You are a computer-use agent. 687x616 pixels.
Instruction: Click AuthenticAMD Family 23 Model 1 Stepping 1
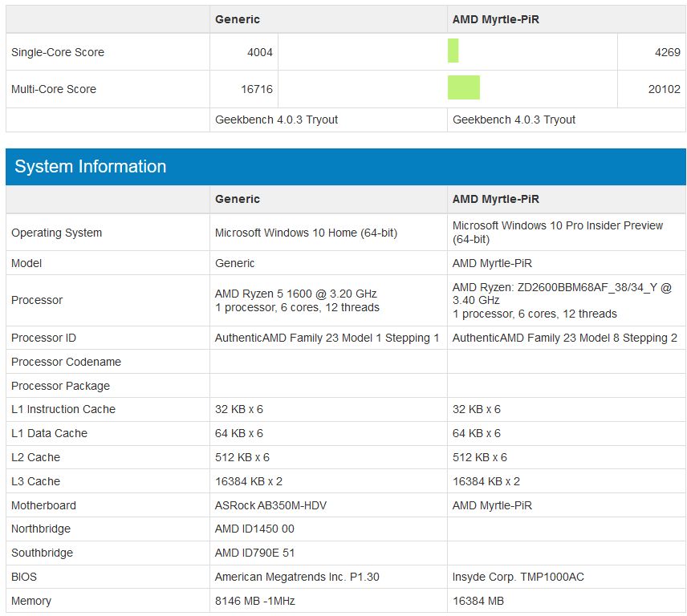point(327,338)
